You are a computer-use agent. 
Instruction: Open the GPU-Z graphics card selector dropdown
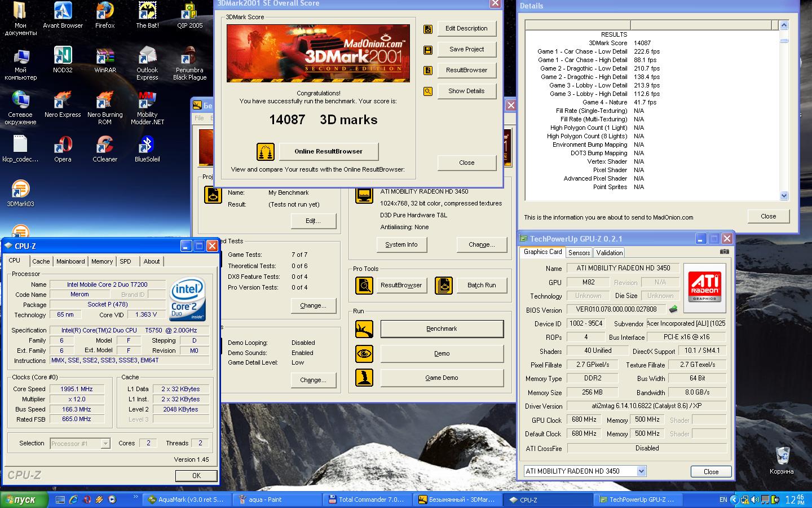641,471
